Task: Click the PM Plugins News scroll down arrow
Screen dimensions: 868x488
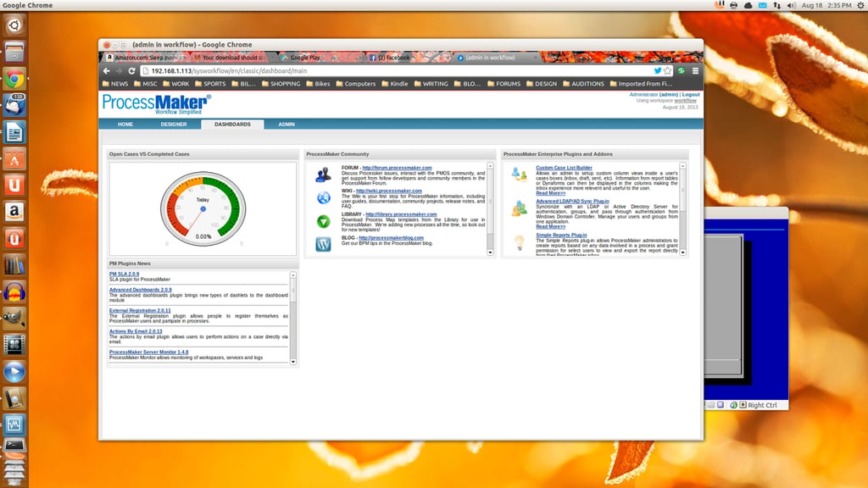Action: click(x=292, y=362)
